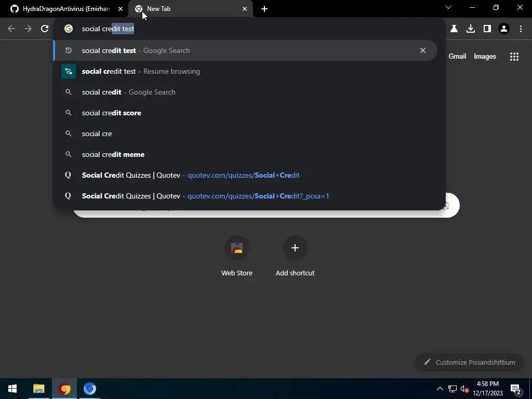Click the taskbar clock showing 4:58 PM
Viewport: 532px width, 399px height.
[487, 389]
